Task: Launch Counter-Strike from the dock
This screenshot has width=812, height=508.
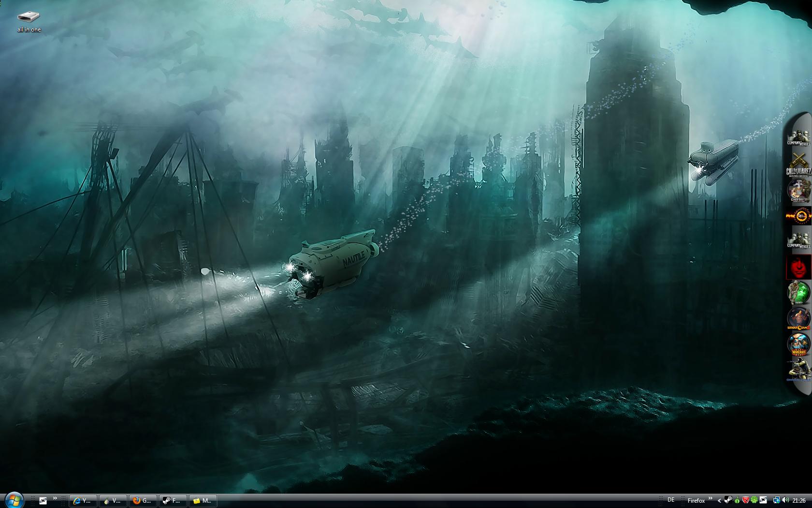Action: click(798, 370)
